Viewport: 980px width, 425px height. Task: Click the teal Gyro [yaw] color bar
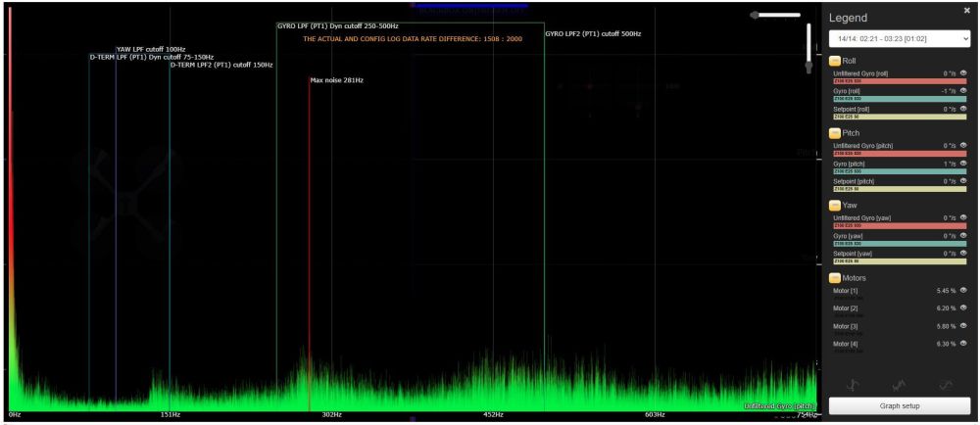pyautogui.click(x=899, y=243)
